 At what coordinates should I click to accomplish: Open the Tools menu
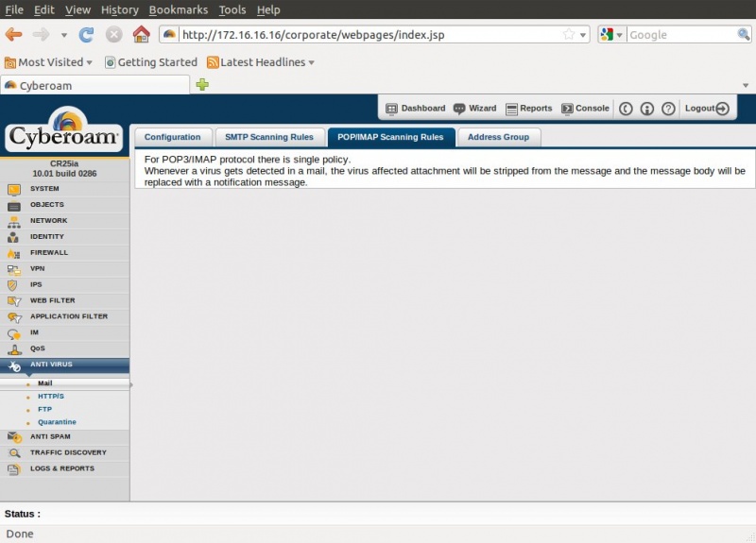(232, 9)
